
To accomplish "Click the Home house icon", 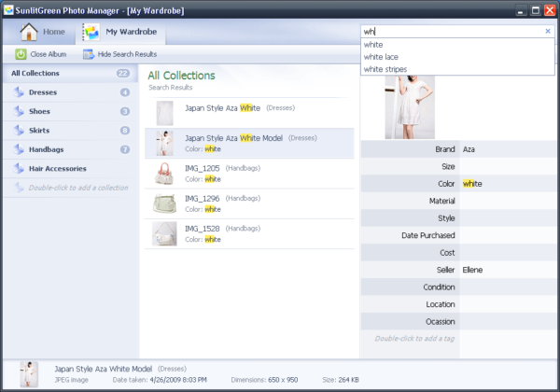I will pos(29,32).
